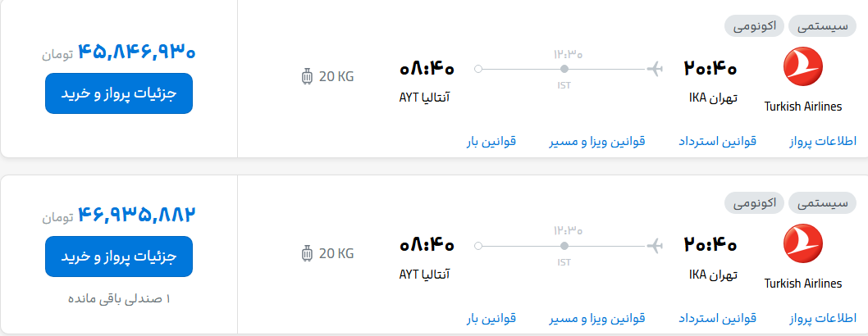Open قوانین استرداد tab on first flight
The image size is (868, 336).
click(717, 142)
